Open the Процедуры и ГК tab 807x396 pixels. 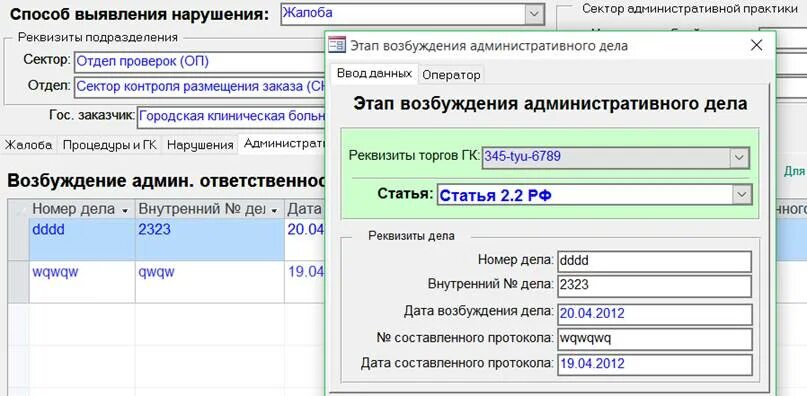click(x=109, y=145)
